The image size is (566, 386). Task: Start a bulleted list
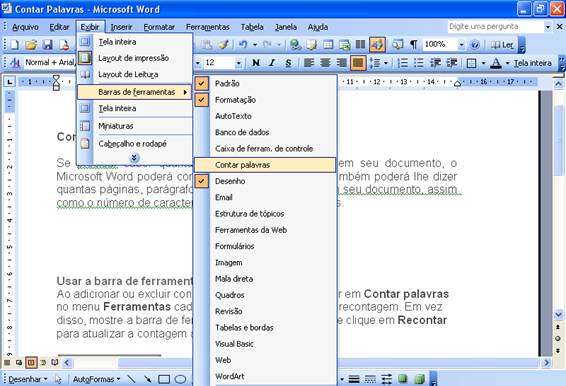[419, 63]
